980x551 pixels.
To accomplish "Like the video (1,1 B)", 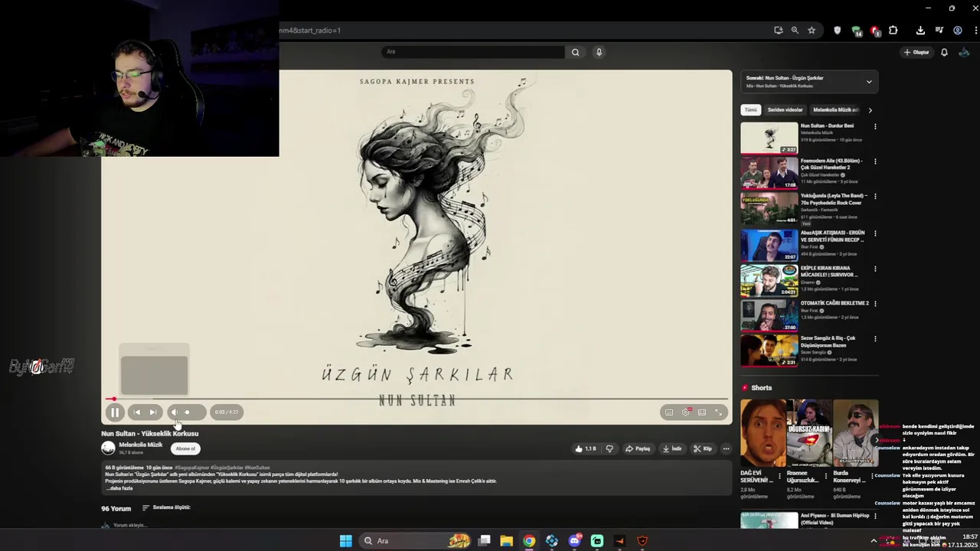I will 586,449.
